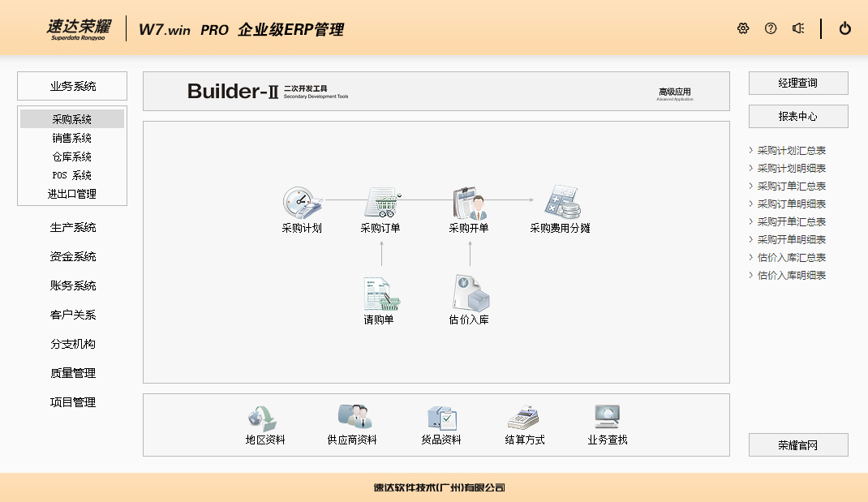Open the 供应商资料 supplier data icon
The height and width of the screenshot is (502, 868).
pos(353,418)
